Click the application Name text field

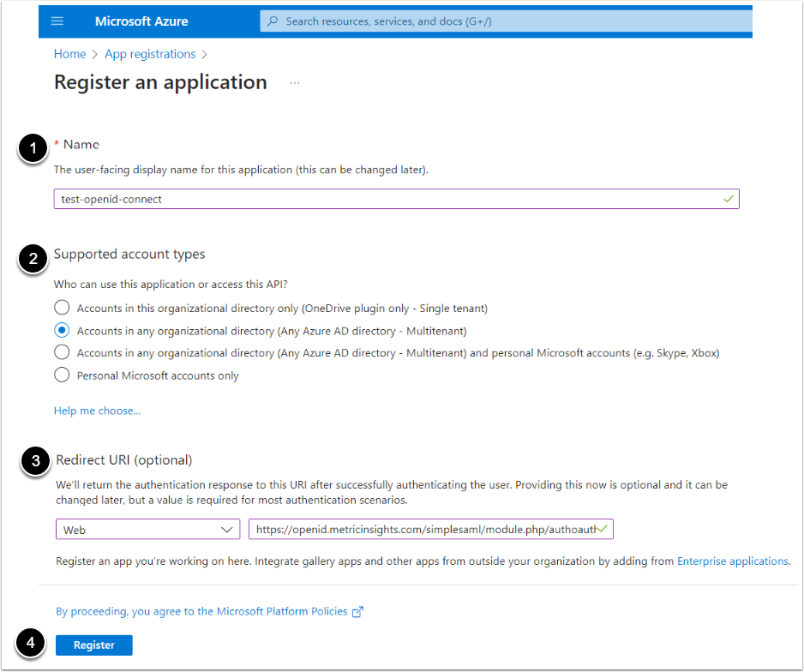[x=386, y=199]
